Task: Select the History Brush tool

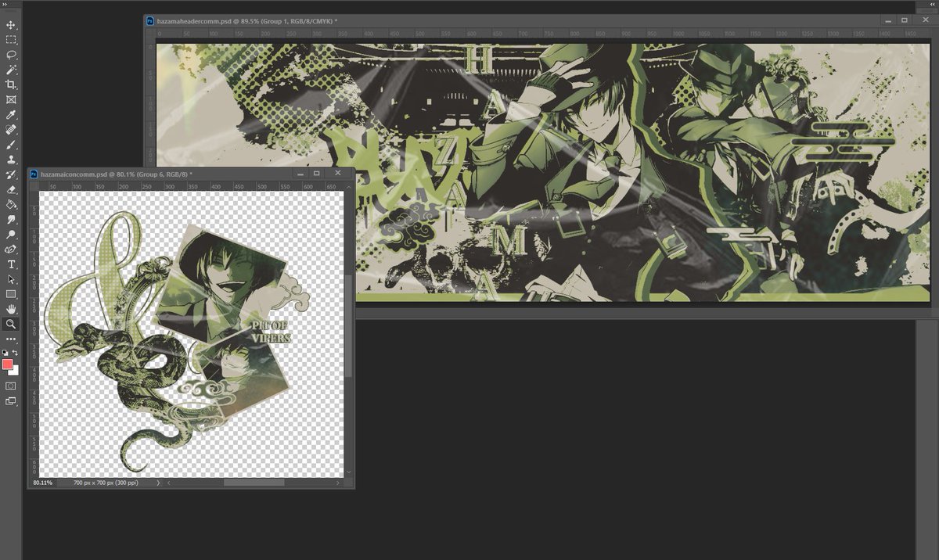Action: point(11,174)
